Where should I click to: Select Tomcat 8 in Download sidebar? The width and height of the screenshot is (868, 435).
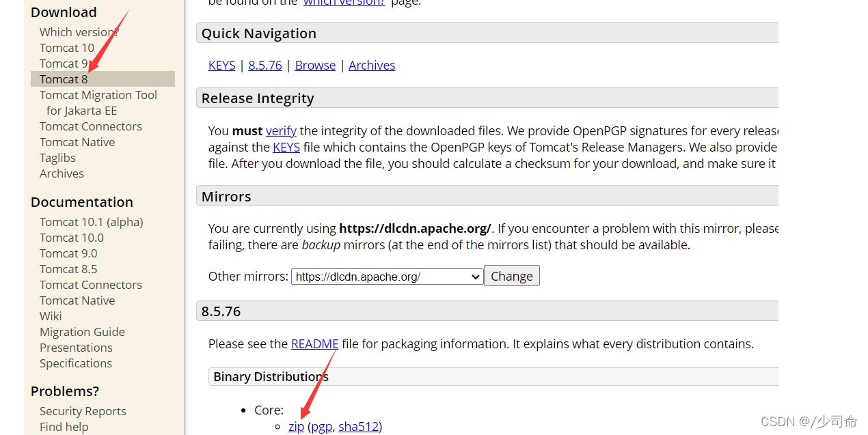[64, 79]
